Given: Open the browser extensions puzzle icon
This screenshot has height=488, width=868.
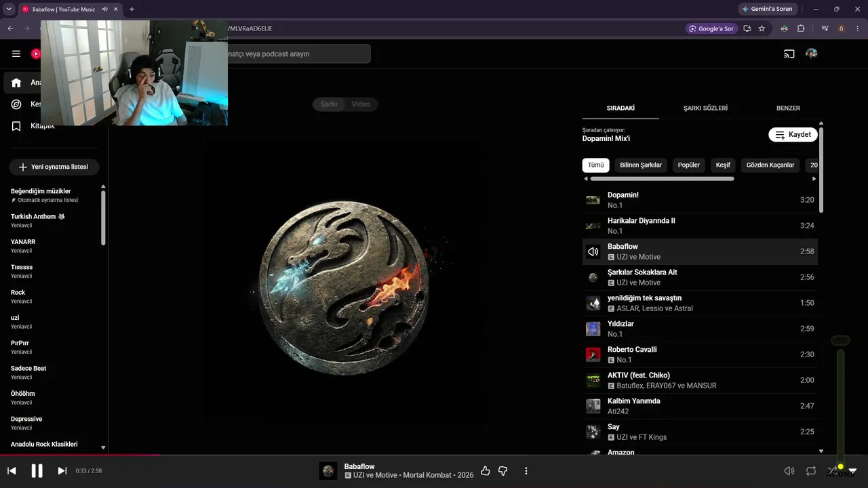Looking at the screenshot, I should pos(801,28).
